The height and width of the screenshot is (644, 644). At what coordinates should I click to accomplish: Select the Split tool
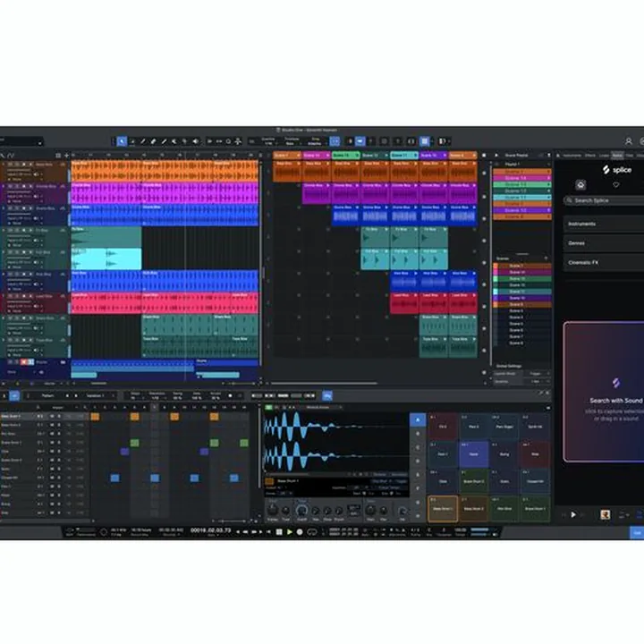point(143,141)
